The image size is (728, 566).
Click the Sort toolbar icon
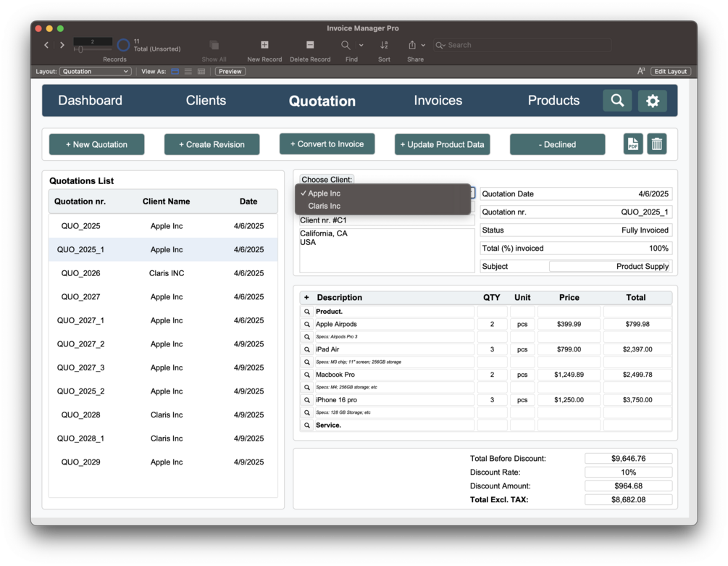click(384, 45)
